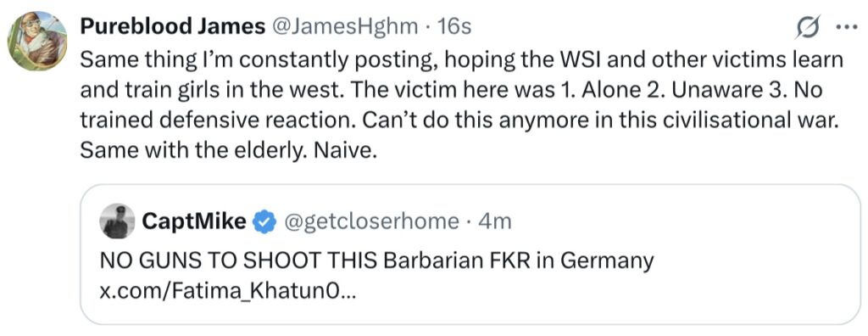Open the post via the 16s timestamp
Screen dimensions: 868x336
click(x=454, y=26)
